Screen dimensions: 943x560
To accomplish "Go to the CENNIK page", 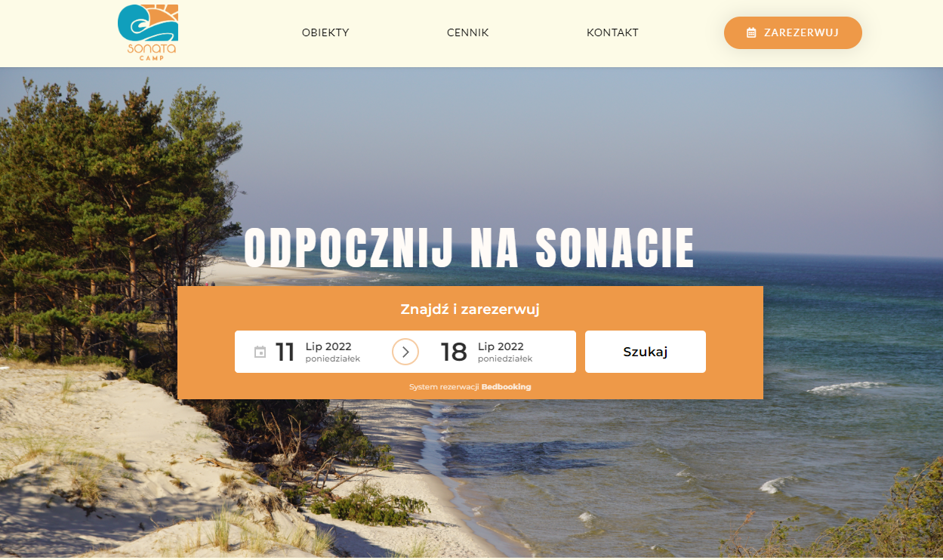I will [x=468, y=32].
